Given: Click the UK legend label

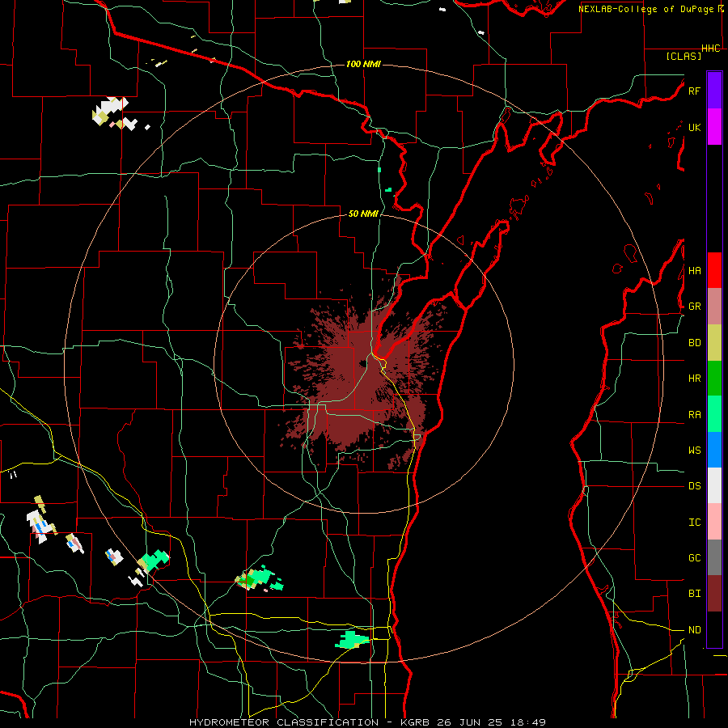Looking at the screenshot, I should pyautogui.click(x=694, y=127).
